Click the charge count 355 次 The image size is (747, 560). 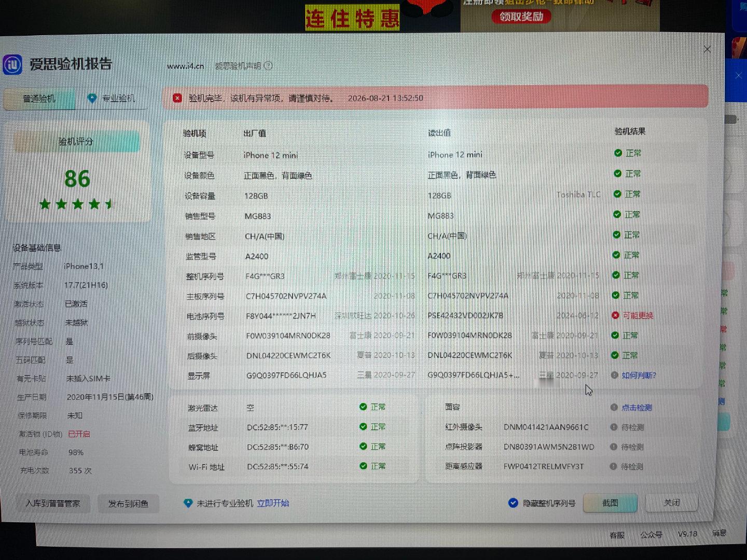(x=80, y=471)
